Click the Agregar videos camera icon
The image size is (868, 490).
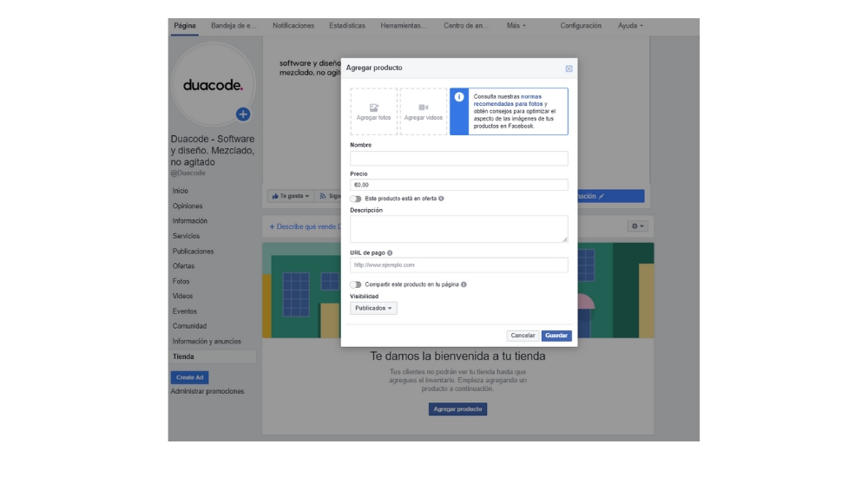pos(423,108)
